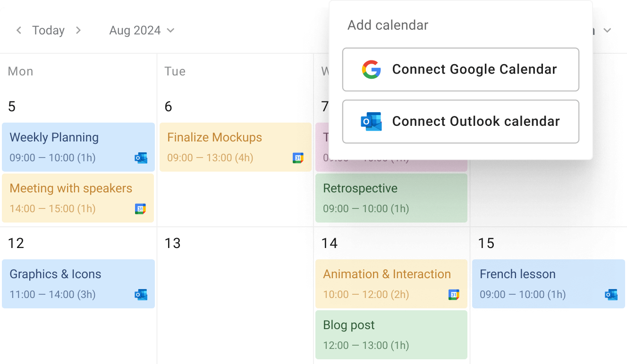Click the Google icon on Meeting with speakers
This screenshot has height=364, width=627.
coord(141,209)
